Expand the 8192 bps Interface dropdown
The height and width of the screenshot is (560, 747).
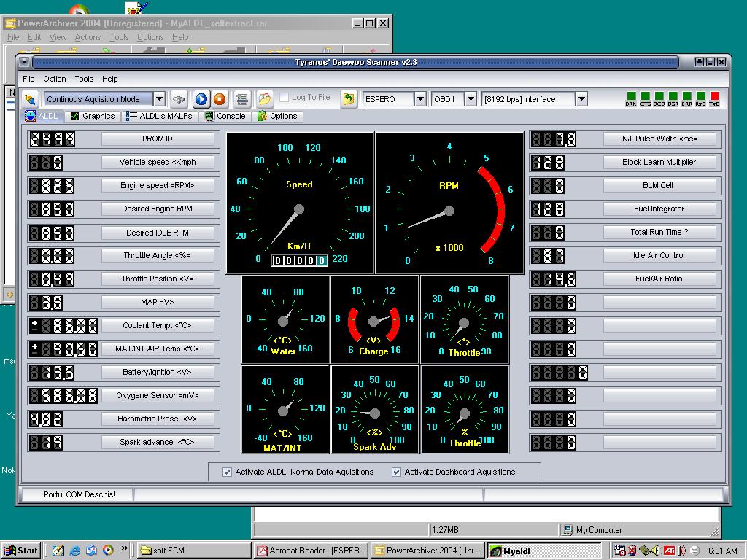click(x=581, y=99)
